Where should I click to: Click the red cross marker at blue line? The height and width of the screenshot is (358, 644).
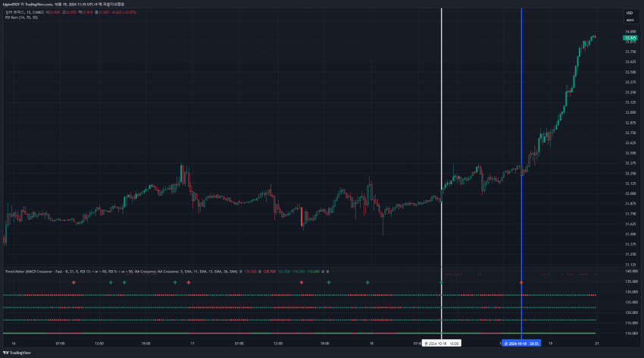point(521,282)
